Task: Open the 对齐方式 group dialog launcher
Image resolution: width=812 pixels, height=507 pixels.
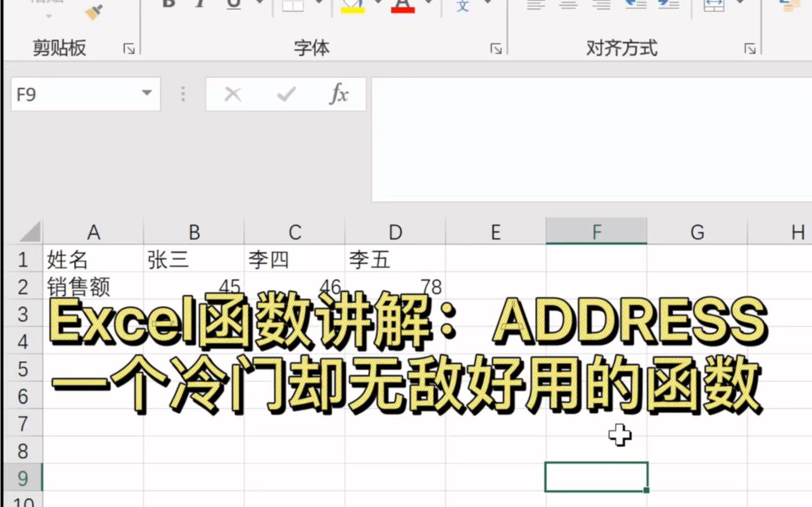Action: 750,49
